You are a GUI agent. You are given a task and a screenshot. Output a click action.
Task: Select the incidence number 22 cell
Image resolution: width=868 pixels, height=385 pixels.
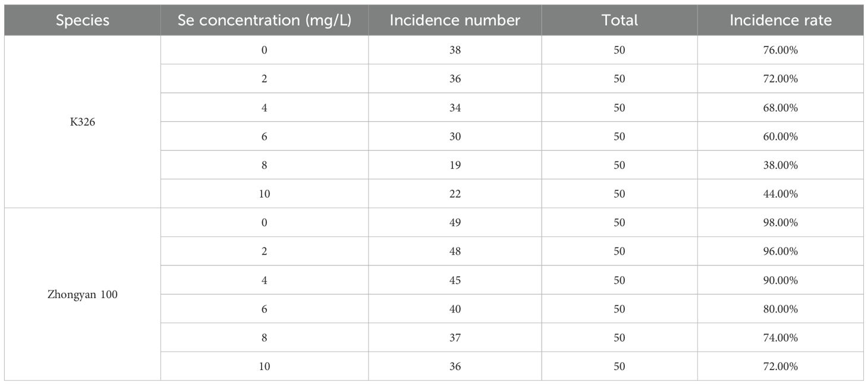tap(455, 194)
